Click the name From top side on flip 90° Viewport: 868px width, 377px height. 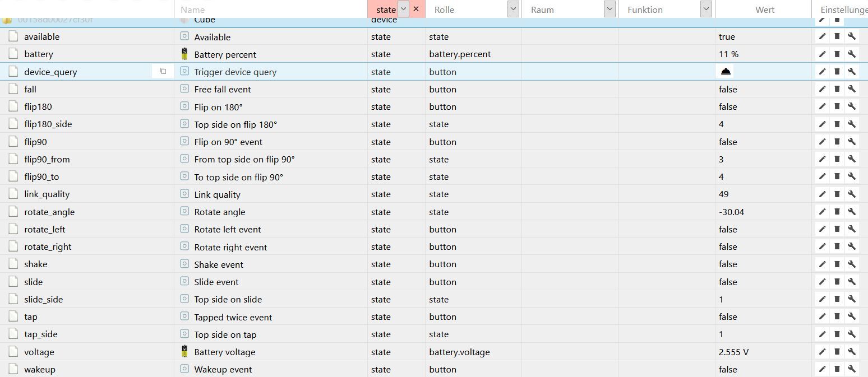click(x=244, y=160)
